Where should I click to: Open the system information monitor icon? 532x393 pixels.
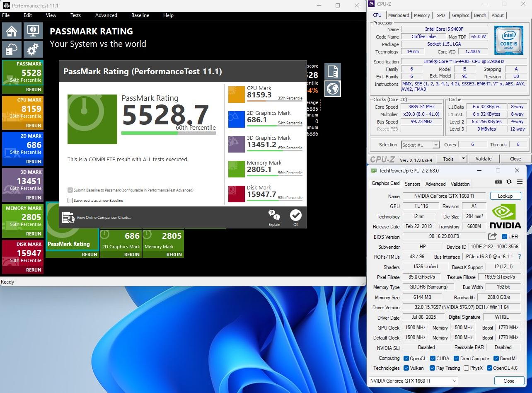tap(33, 31)
